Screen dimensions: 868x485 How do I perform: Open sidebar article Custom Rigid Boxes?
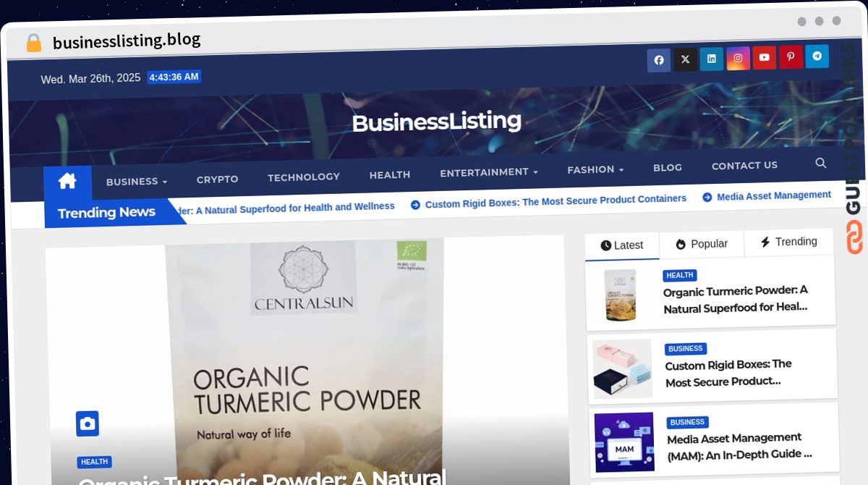pyautogui.click(x=728, y=373)
